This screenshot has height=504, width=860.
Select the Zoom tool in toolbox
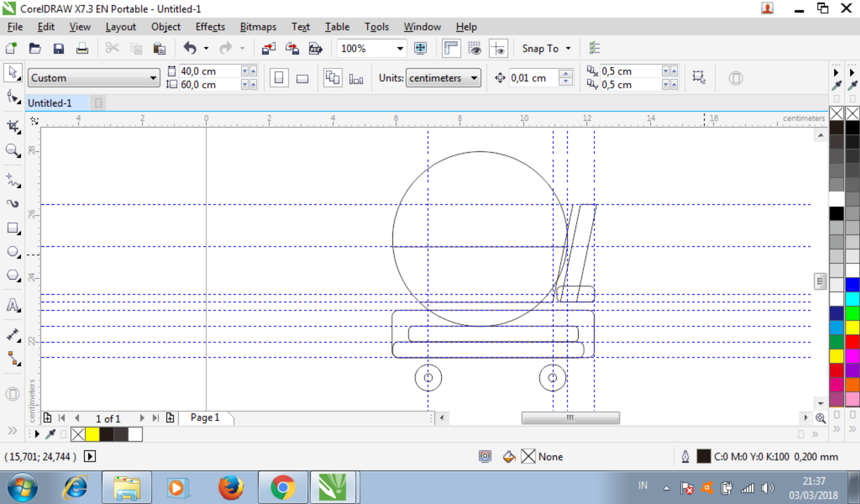[x=12, y=150]
